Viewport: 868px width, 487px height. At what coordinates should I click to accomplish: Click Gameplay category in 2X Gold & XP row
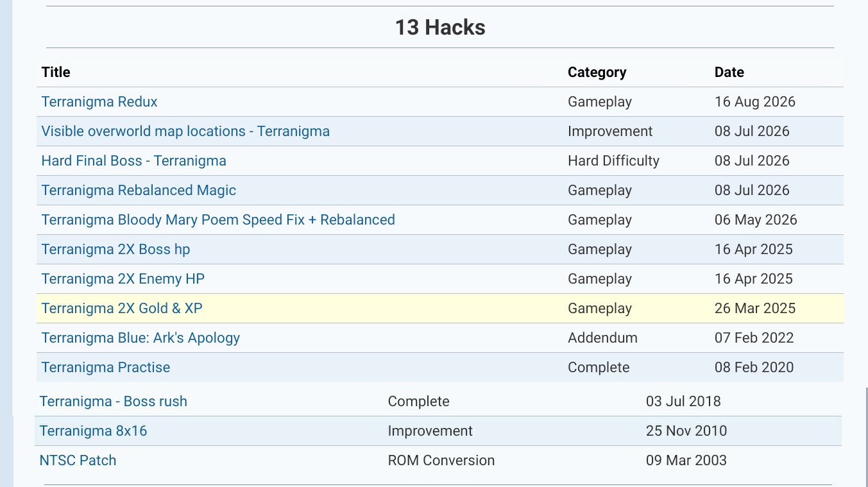600,308
